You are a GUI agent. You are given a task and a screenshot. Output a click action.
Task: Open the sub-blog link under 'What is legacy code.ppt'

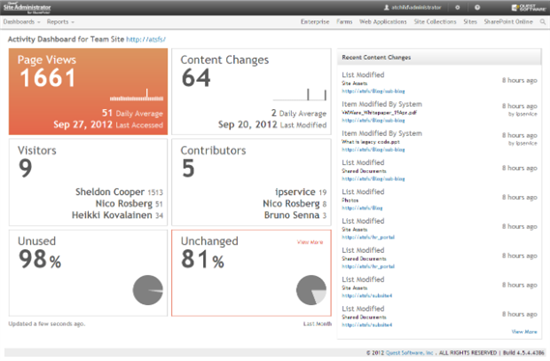coord(373,149)
